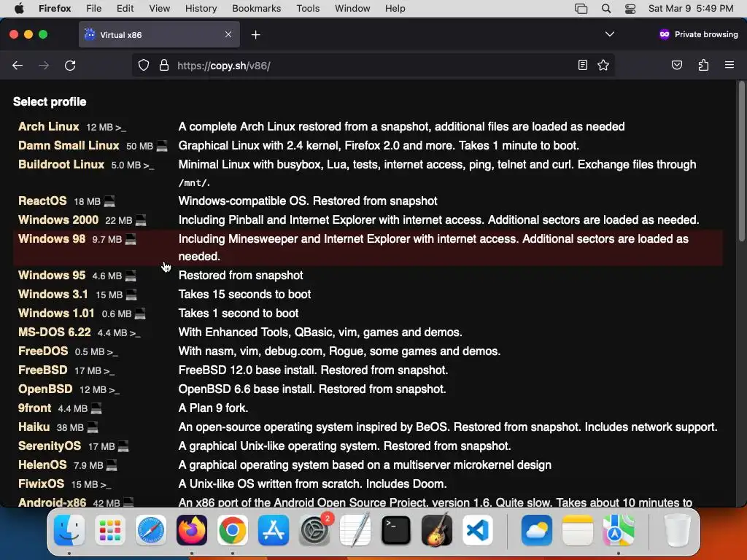Screen dimensions: 747x560
Task: Open Maps app in dock
Action: click(619, 530)
